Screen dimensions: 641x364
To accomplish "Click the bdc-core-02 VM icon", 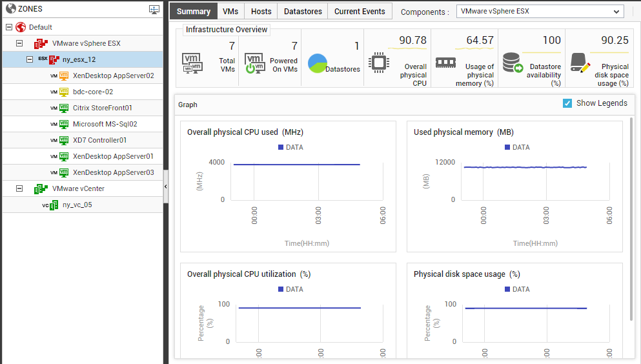I will pyautogui.click(x=64, y=92).
